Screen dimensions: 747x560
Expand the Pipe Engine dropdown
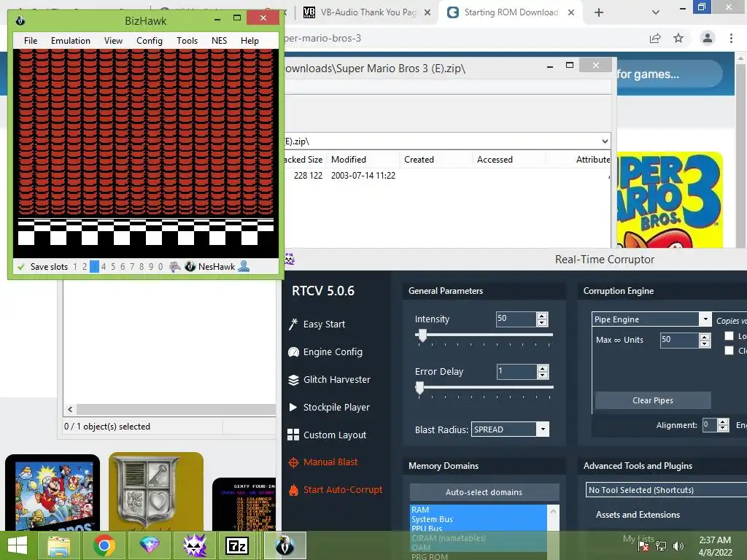(x=705, y=319)
